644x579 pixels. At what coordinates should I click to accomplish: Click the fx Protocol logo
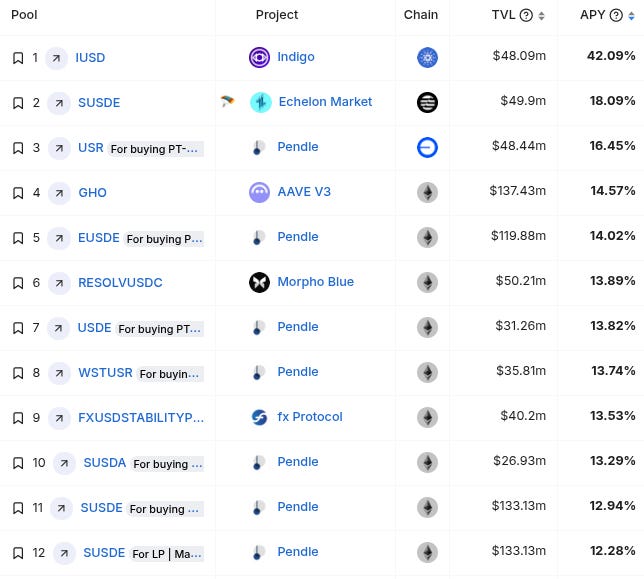pos(260,418)
